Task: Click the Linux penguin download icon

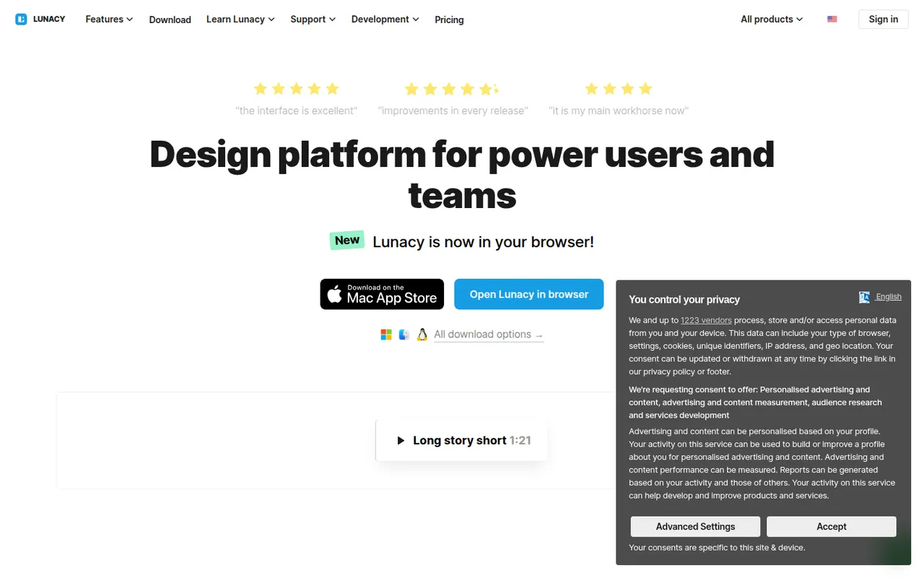Action: (x=422, y=335)
